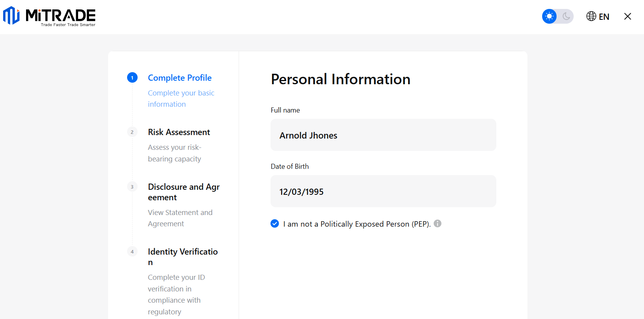This screenshot has height=319, width=644.
Task: Switch to dark mode moon icon
Action: (566, 16)
